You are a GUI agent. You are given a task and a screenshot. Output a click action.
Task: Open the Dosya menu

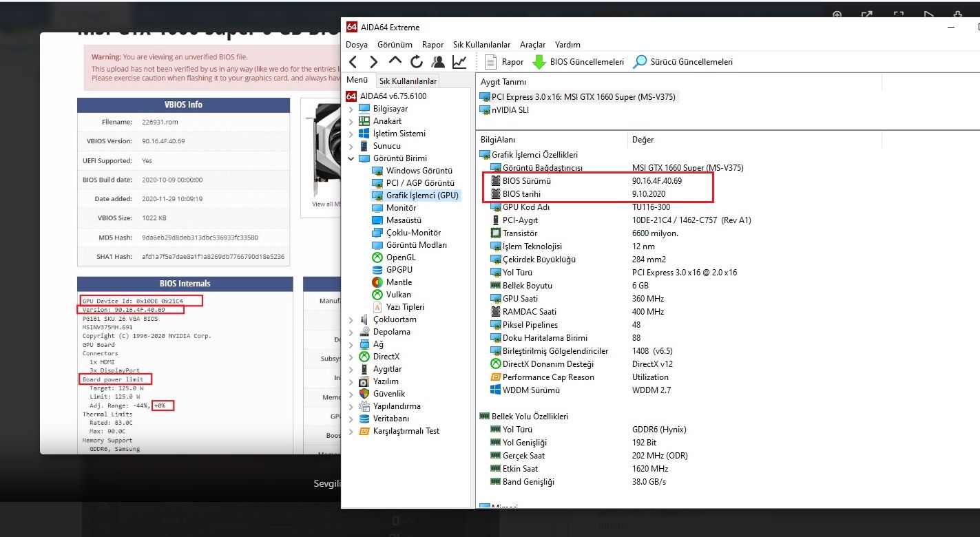point(357,45)
